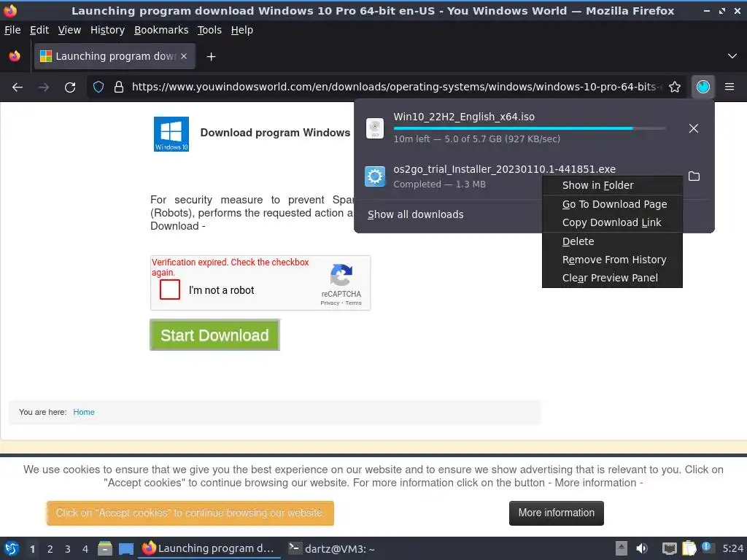Image resolution: width=747 pixels, height=560 pixels.
Task: Choose Copy Download Link
Action: coord(612,222)
